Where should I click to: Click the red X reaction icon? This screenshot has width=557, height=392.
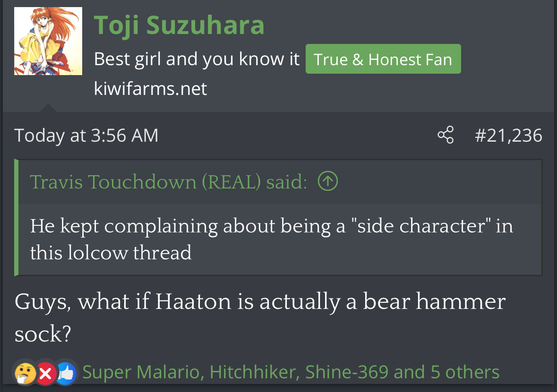pyautogui.click(x=46, y=374)
